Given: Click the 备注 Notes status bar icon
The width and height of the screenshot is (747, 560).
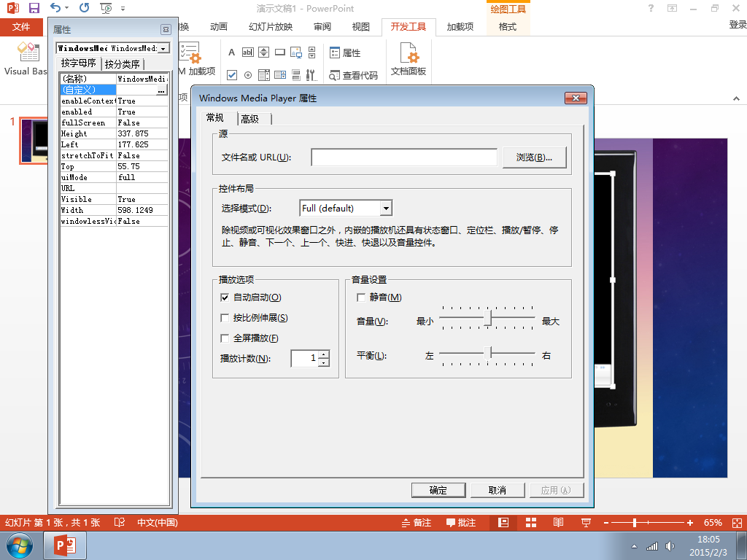Looking at the screenshot, I should (x=417, y=523).
